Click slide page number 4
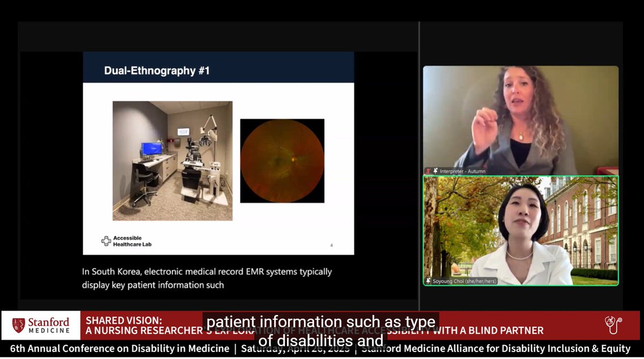The width and height of the screenshot is (644, 359). point(331,245)
